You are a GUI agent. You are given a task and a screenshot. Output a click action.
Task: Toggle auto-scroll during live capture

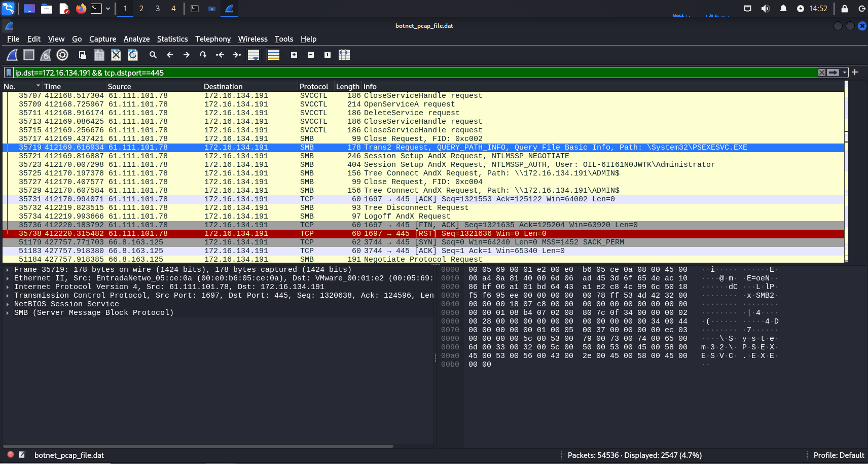coord(254,55)
